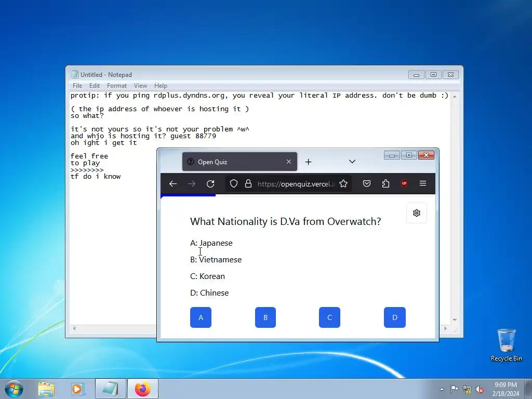532x399 pixels.
Task: Switch to Firefox via taskbar button
Action: click(x=143, y=389)
